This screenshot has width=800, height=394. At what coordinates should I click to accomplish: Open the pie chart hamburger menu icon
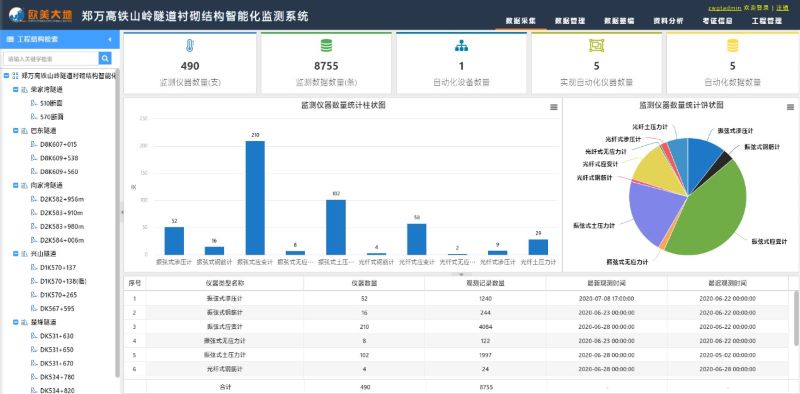790,107
